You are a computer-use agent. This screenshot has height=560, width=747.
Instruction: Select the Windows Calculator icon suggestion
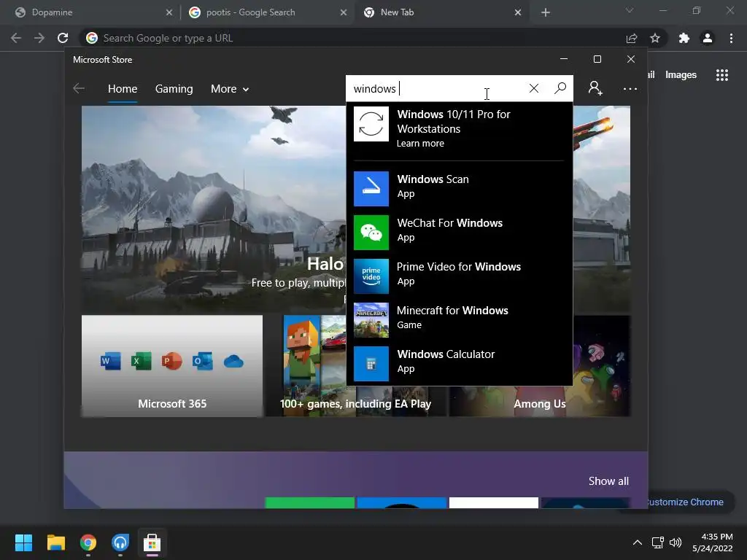(371, 364)
